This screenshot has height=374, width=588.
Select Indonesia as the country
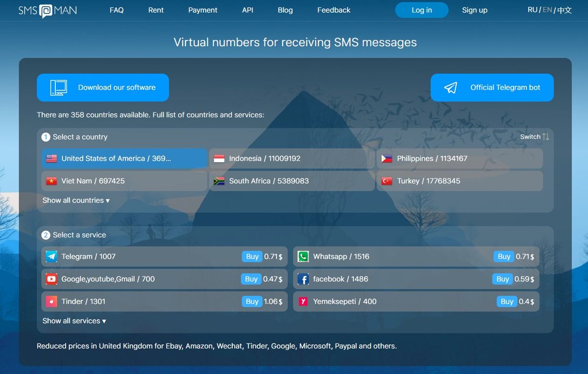pos(291,158)
